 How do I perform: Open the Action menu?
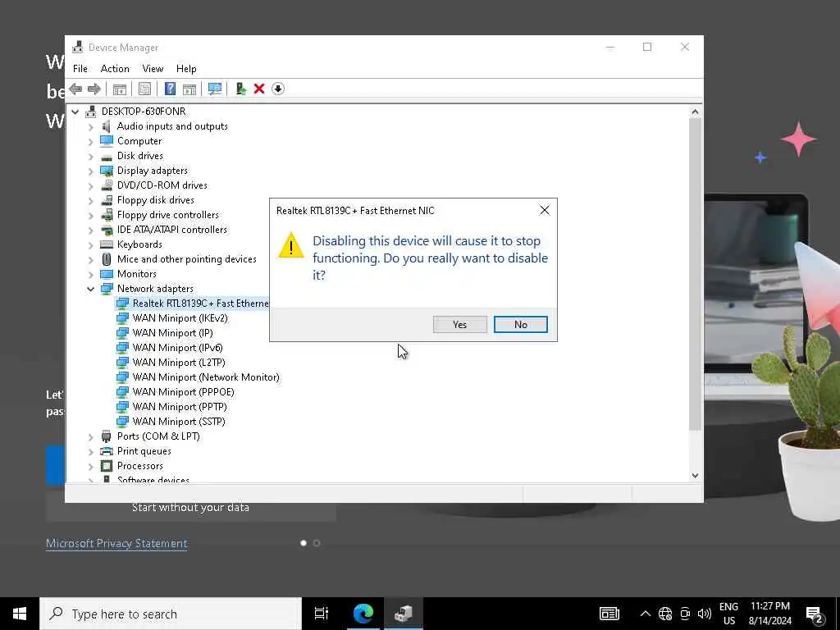(115, 69)
